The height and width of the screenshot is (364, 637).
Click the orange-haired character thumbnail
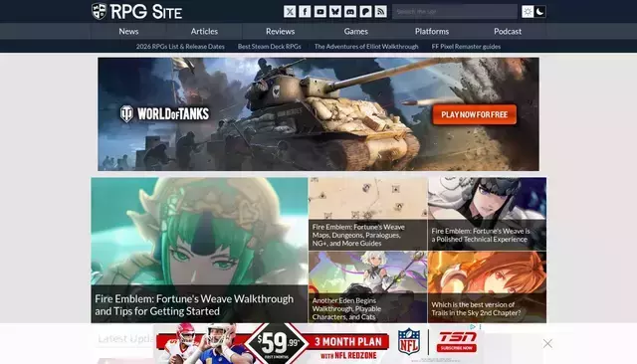[487, 272]
